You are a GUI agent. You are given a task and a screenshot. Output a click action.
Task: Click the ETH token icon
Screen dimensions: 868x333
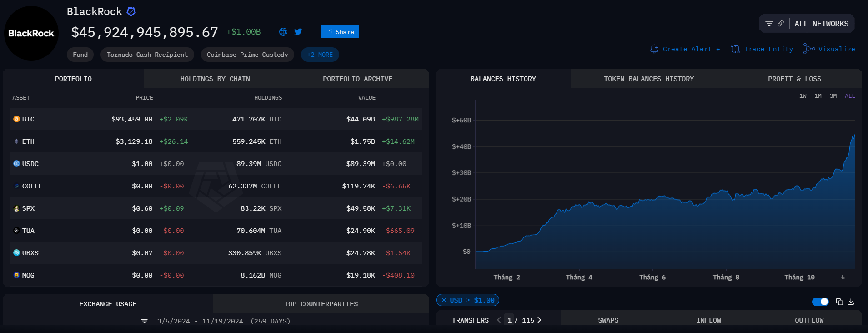(16, 141)
